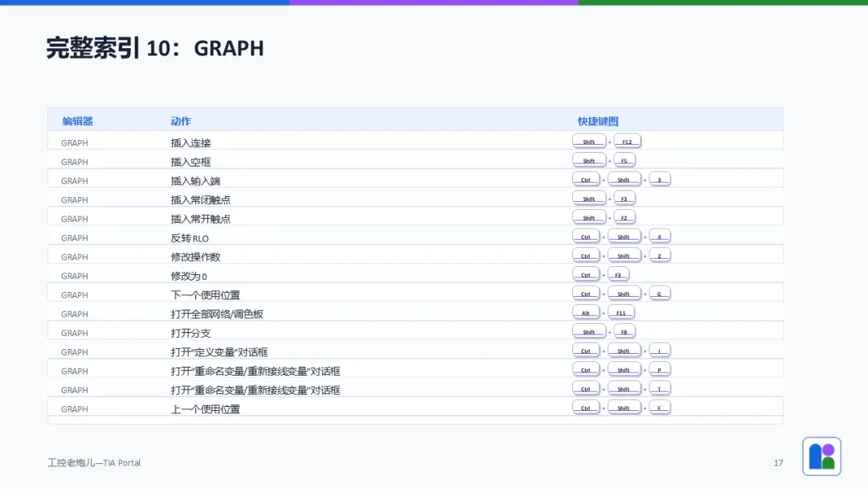Click the blue, purple and green logo icon
This screenshot has height=489, width=868.
821,456
